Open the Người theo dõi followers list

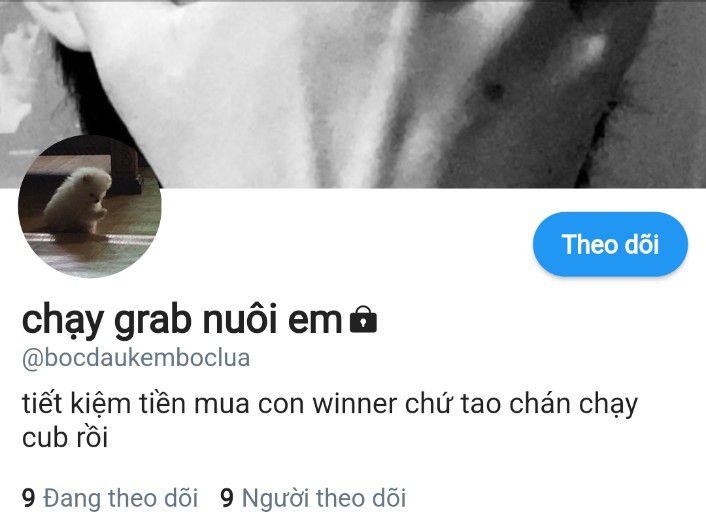click(324, 498)
